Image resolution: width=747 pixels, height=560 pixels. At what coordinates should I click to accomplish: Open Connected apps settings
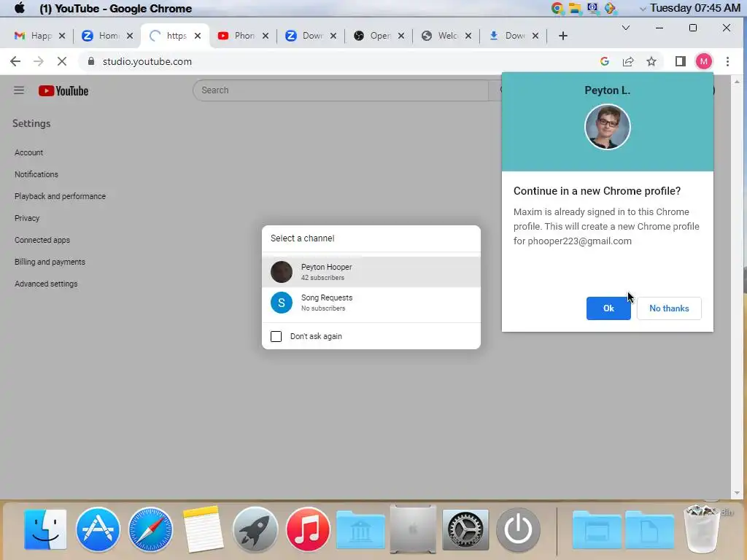tap(42, 240)
